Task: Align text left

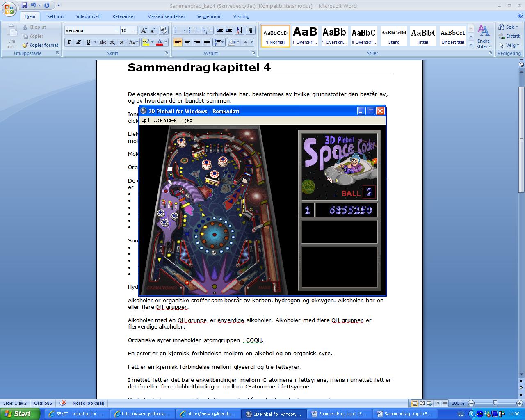Action: [x=178, y=42]
